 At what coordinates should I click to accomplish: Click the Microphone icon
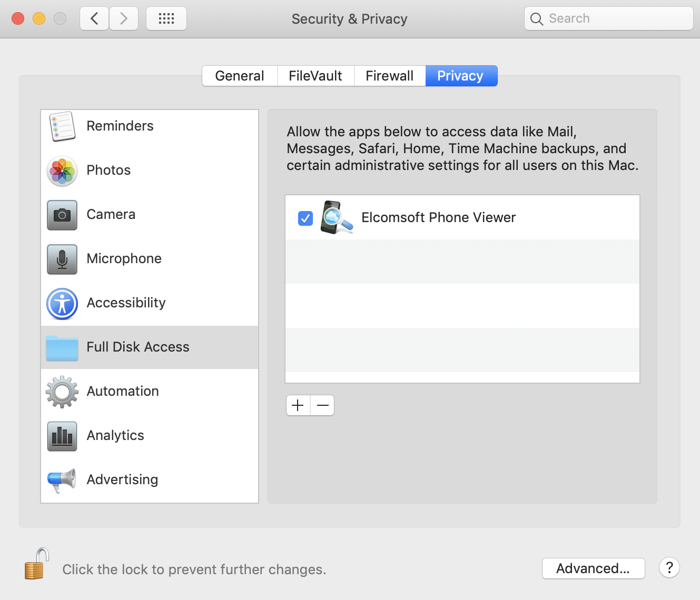[62, 259]
